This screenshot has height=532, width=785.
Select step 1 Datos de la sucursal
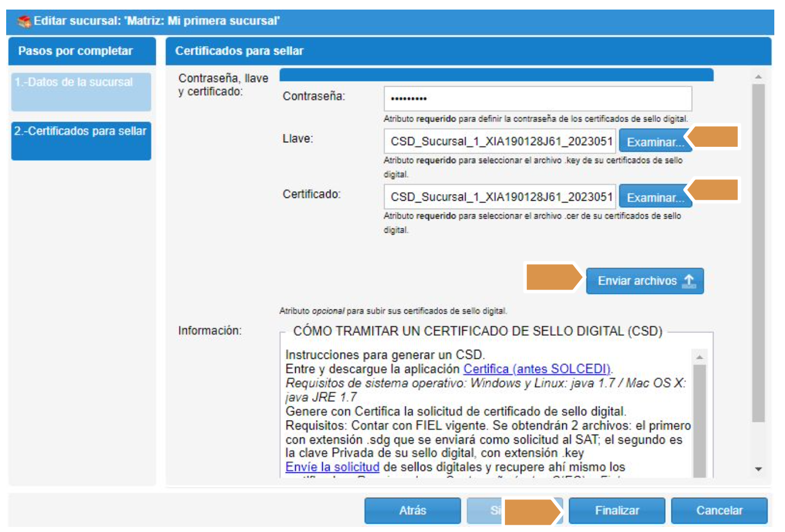click(x=81, y=92)
